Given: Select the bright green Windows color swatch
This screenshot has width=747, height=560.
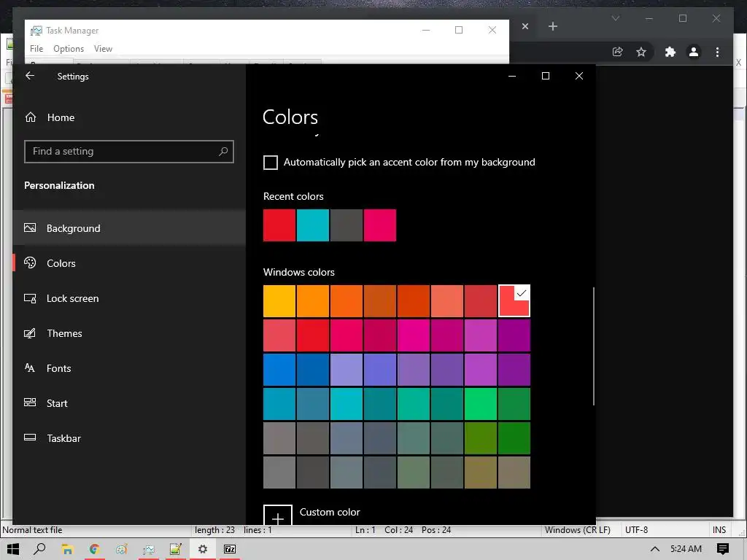Looking at the screenshot, I should pyautogui.click(x=480, y=404).
